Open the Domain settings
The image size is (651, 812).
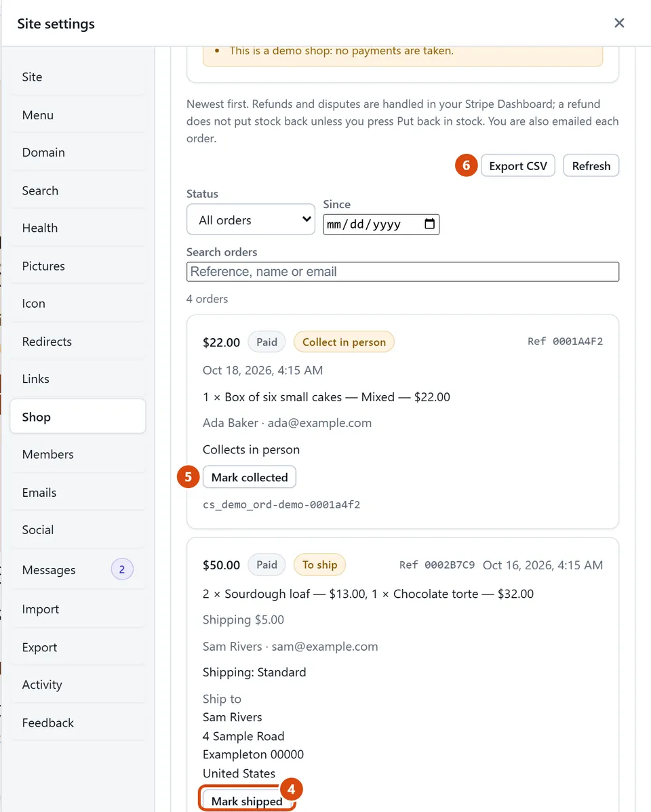pos(78,153)
